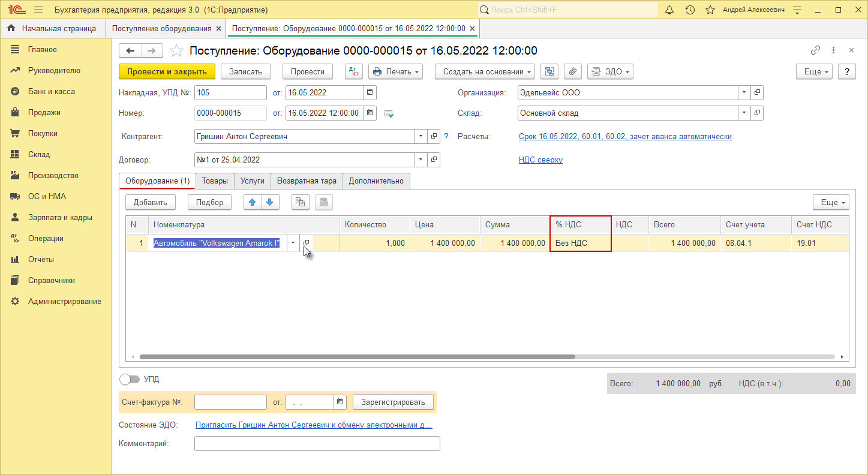The height and width of the screenshot is (475, 868).
Task: Click Записать button
Action: 246,71
